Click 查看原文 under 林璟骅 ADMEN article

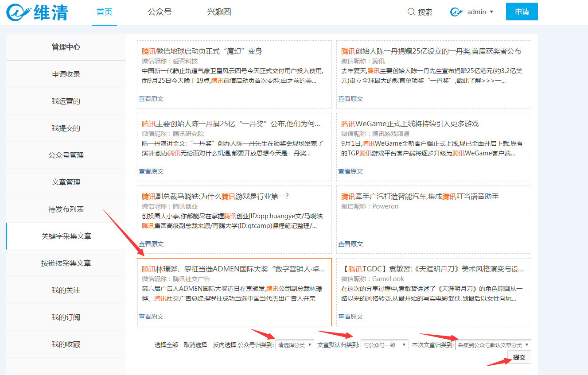click(151, 317)
